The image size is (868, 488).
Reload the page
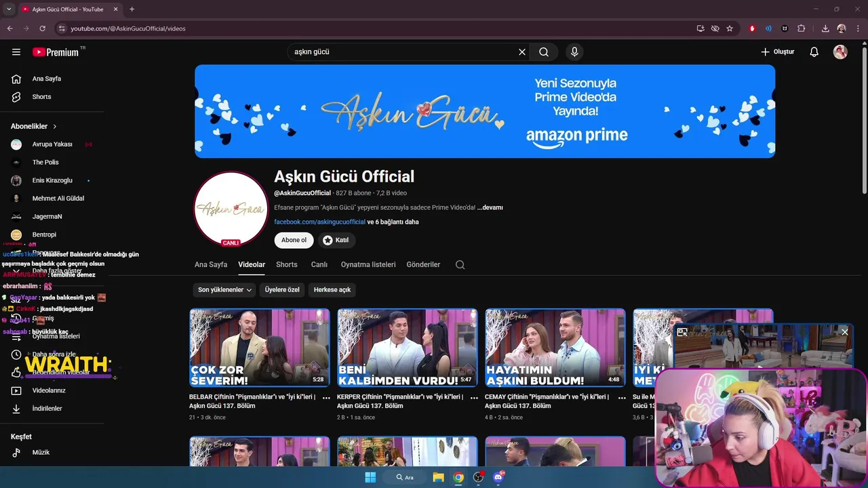click(x=42, y=28)
